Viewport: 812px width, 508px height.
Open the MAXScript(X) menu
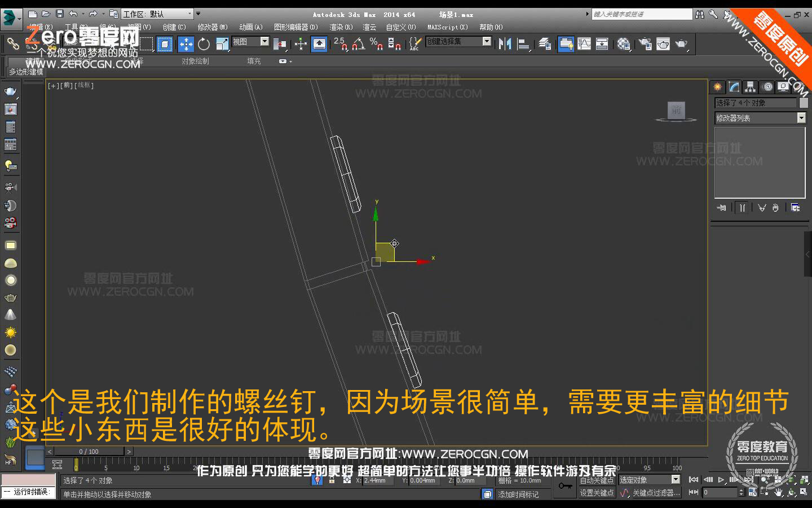coord(448,27)
